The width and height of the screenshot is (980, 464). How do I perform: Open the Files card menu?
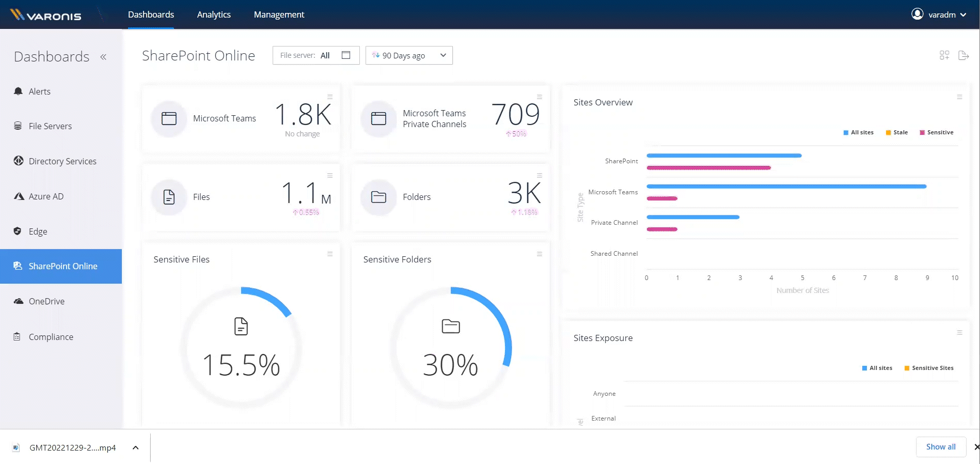coord(330,175)
